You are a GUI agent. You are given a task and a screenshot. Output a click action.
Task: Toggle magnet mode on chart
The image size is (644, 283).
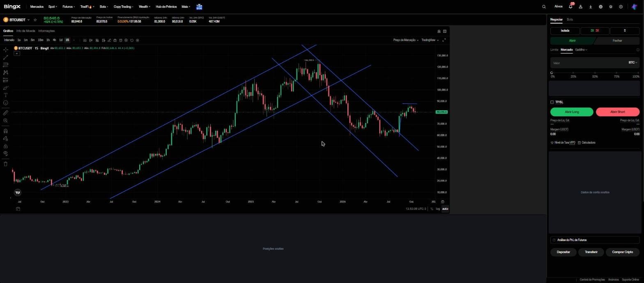(5, 131)
